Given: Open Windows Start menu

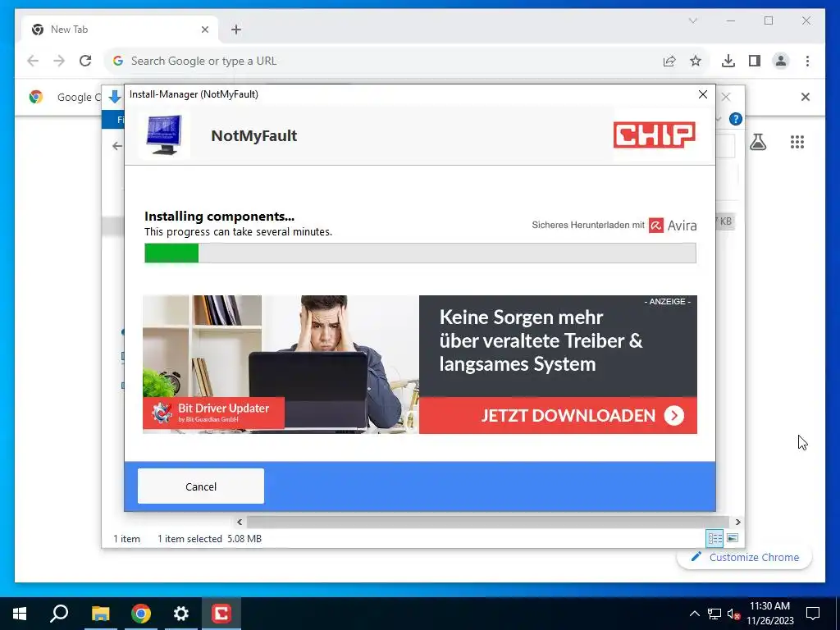Looking at the screenshot, I should tap(20, 614).
